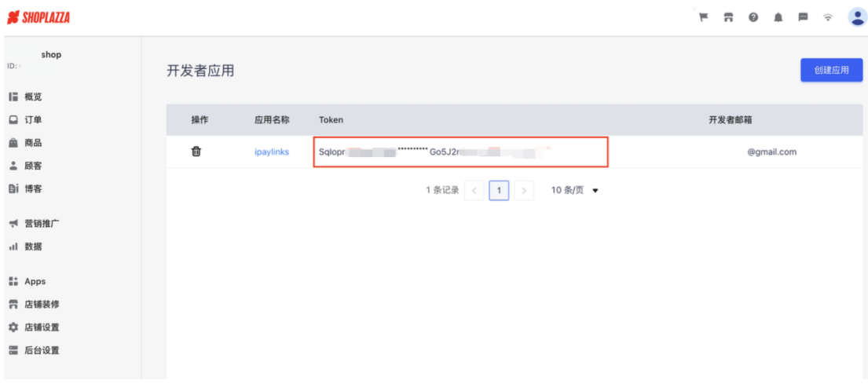
Task: Open the user avatar menu
Action: [x=858, y=17]
